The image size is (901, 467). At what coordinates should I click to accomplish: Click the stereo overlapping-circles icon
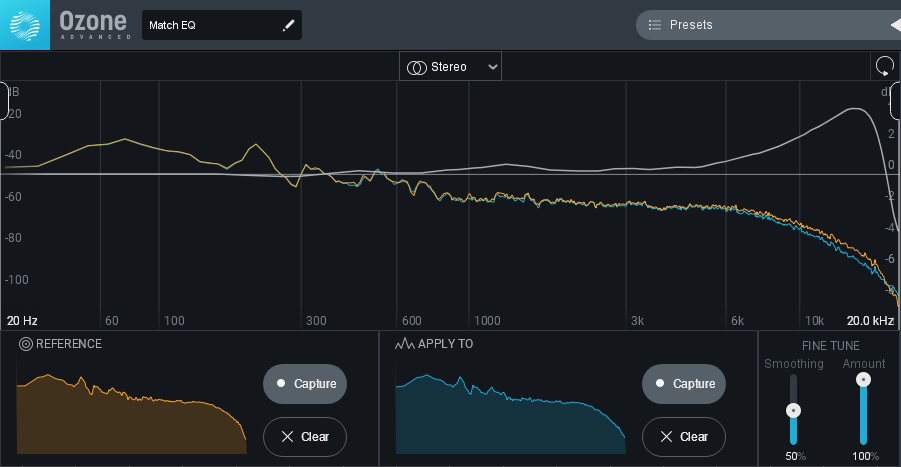417,67
